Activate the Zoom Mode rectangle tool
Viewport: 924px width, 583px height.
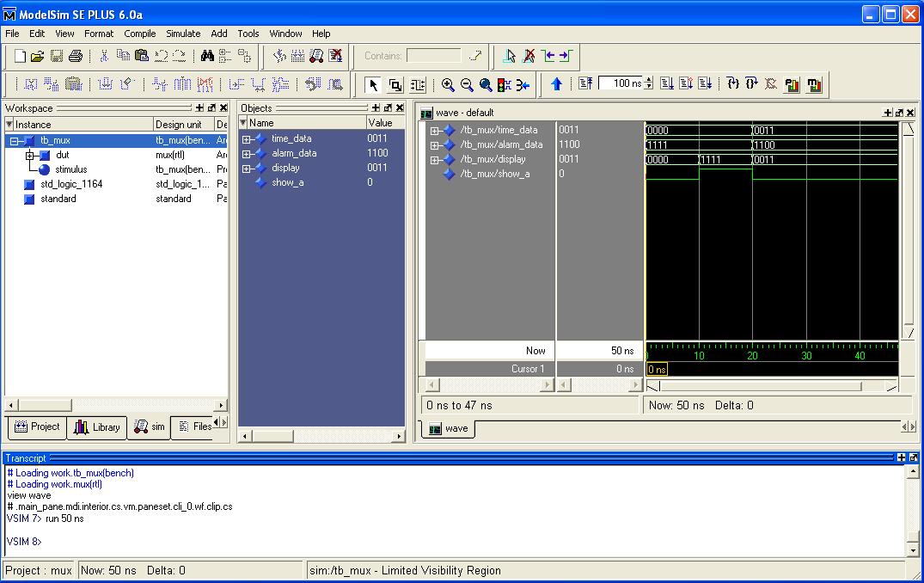[x=395, y=85]
